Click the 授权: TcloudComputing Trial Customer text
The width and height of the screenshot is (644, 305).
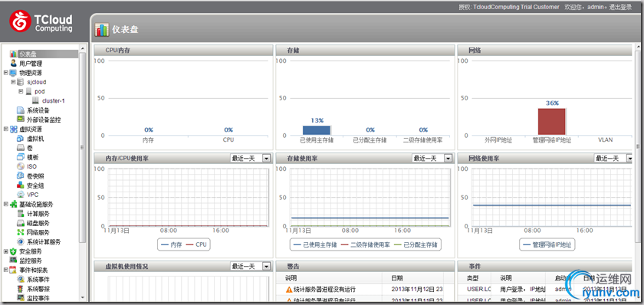(509, 7)
